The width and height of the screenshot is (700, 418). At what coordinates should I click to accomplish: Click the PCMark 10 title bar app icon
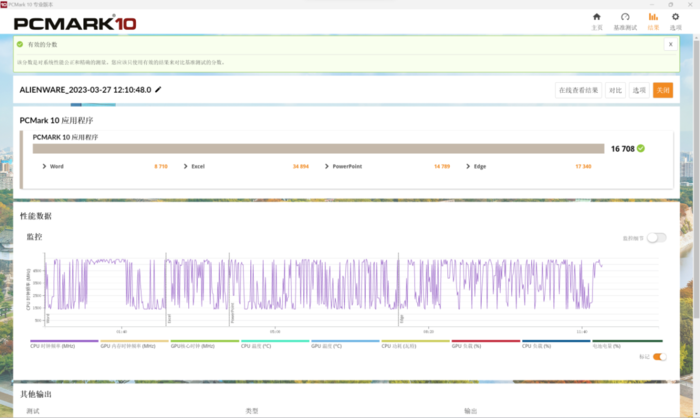tap(4, 4)
